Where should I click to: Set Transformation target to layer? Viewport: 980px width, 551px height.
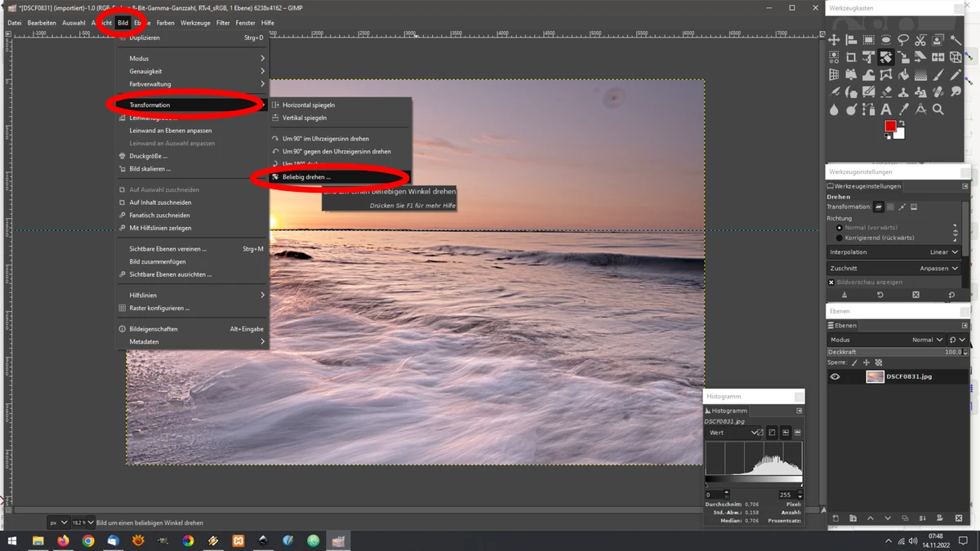tap(879, 207)
